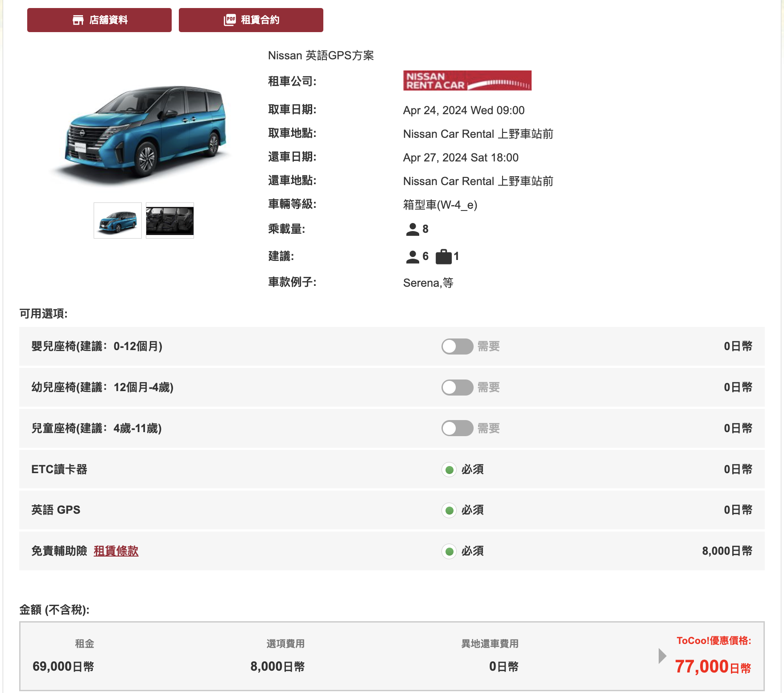
Task: Click the 8,000日幣 insurance price in options row
Action: [x=727, y=551]
